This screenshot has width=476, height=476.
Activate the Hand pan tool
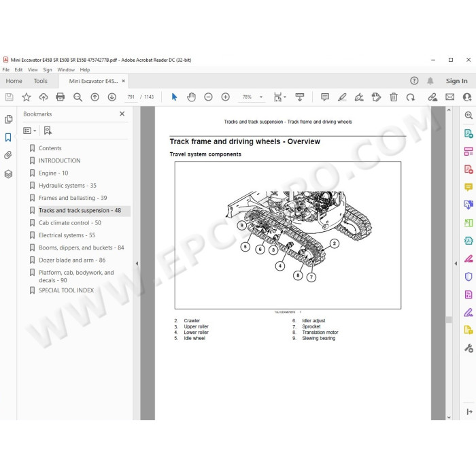[191, 97]
